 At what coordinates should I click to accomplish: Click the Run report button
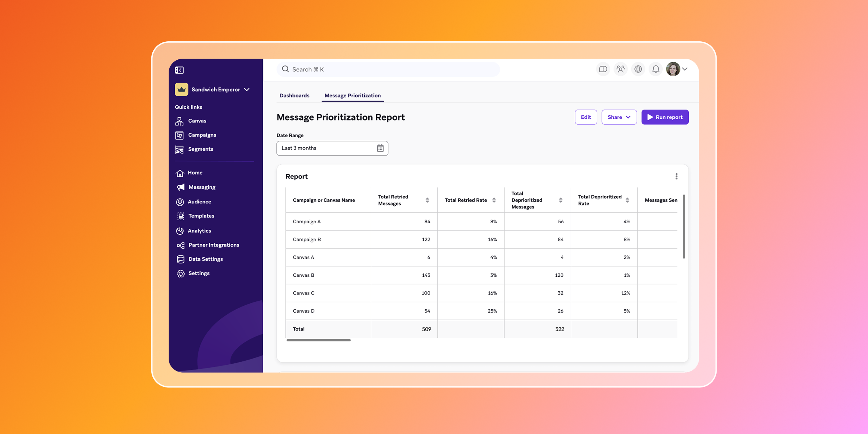pos(665,117)
